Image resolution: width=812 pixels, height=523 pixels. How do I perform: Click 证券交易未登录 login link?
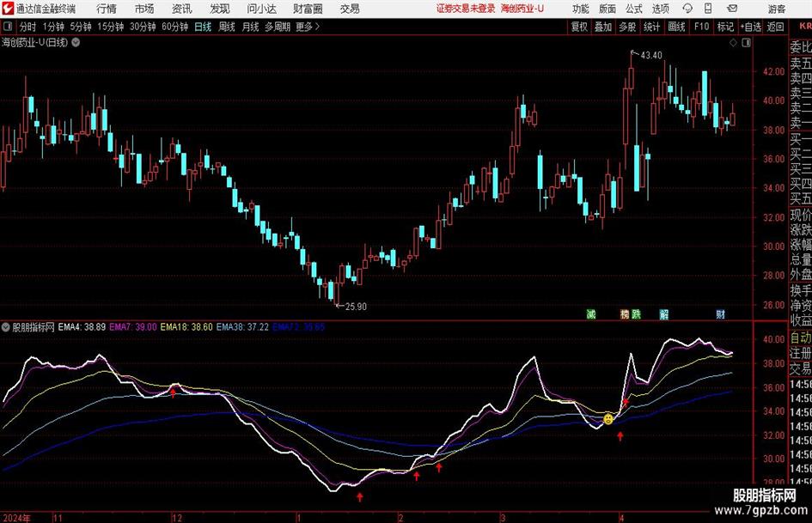[x=466, y=9]
